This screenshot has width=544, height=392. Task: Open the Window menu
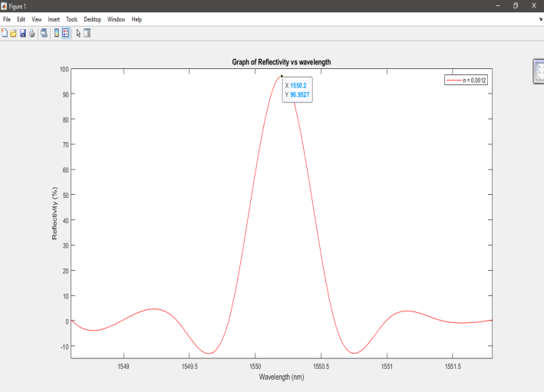click(x=116, y=19)
